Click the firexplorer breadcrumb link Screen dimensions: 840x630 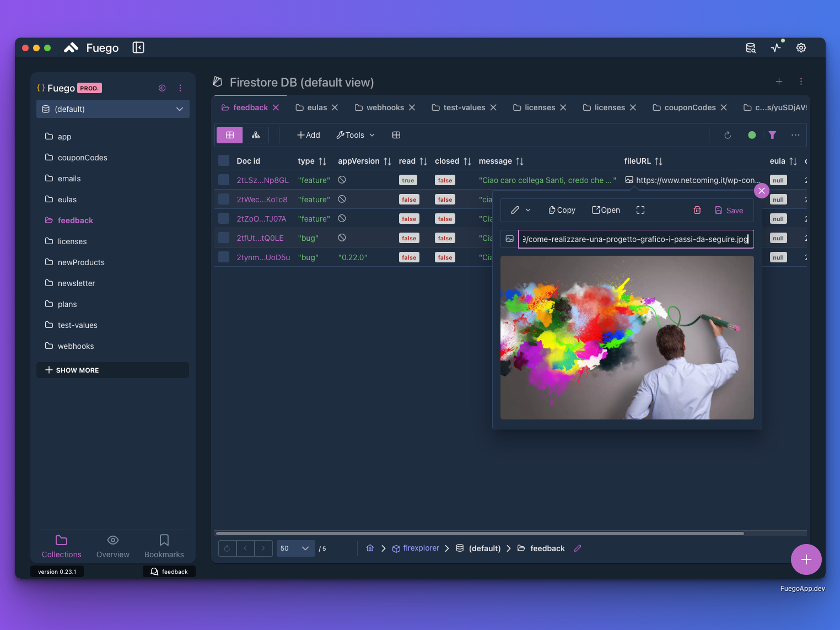pyautogui.click(x=416, y=548)
